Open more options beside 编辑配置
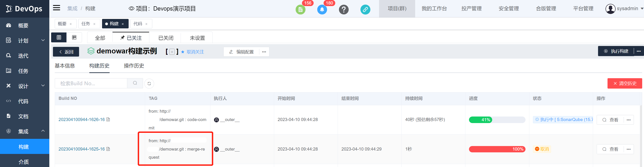Viewport: 644px width, 167px height. (x=264, y=52)
